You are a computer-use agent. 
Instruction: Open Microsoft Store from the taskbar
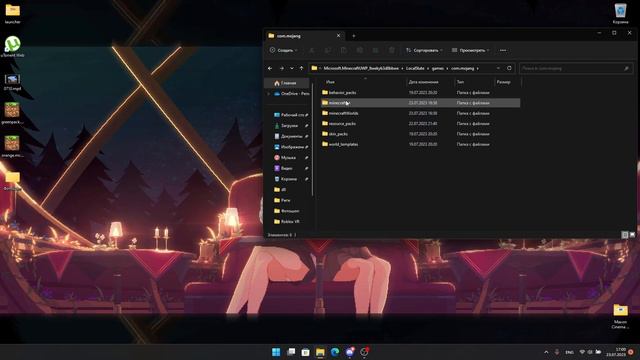point(305,352)
